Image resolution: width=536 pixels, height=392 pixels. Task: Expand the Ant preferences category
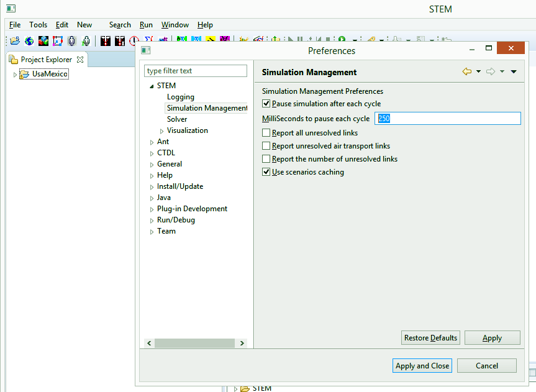click(x=152, y=142)
